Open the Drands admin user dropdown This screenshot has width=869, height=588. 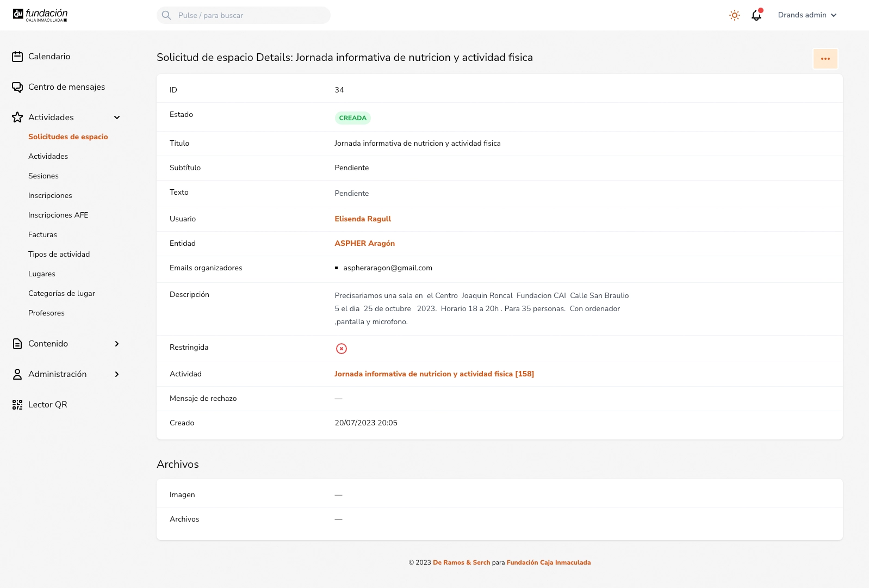coord(807,15)
